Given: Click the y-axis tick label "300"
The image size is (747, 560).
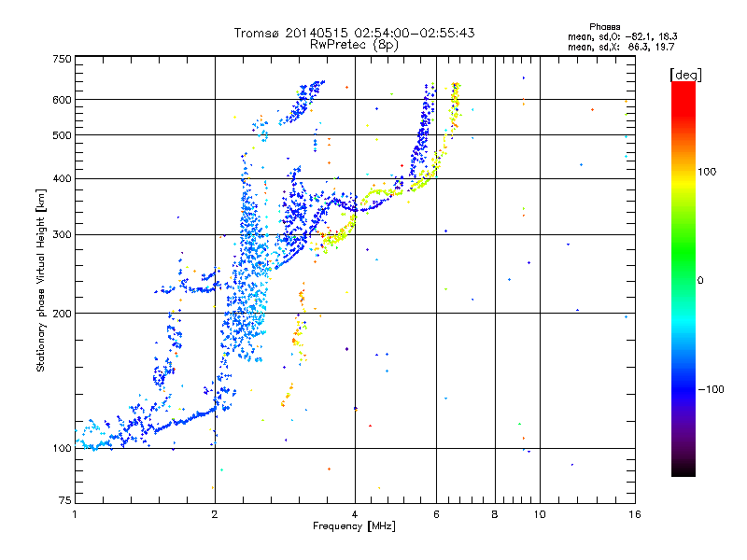Looking at the screenshot, I should pyautogui.click(x=62, y=235).
